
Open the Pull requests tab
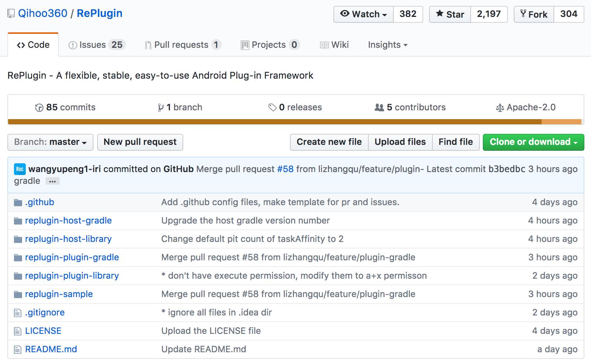click(x=183, y=45)
